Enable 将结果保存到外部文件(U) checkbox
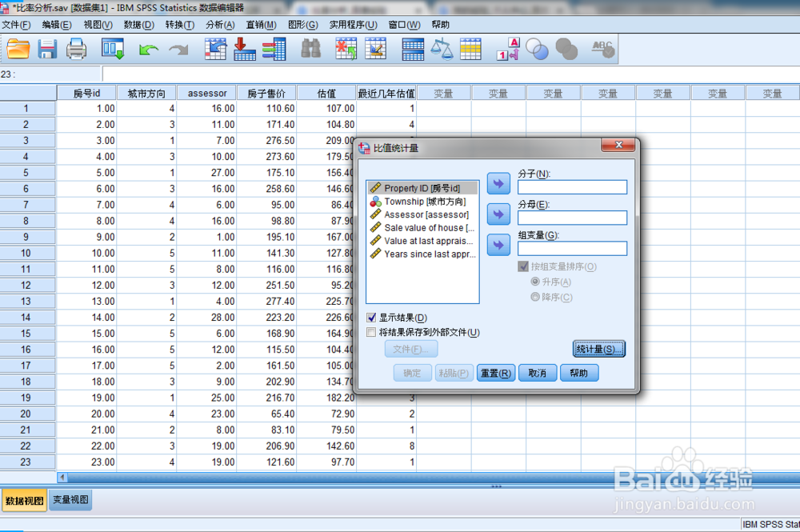Viewport: 800px width, 532px height. [371, 333]
